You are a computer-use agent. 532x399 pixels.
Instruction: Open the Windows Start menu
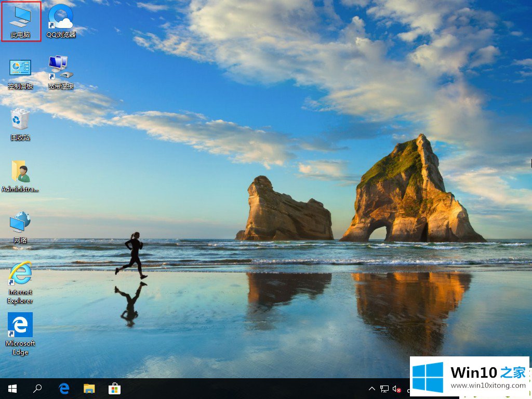point(12,389)
